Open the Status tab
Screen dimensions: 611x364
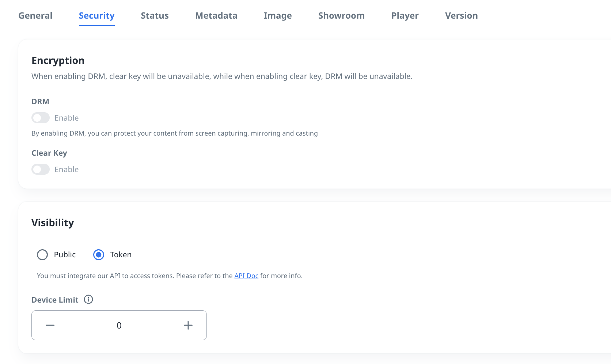[x=155, y=16]
